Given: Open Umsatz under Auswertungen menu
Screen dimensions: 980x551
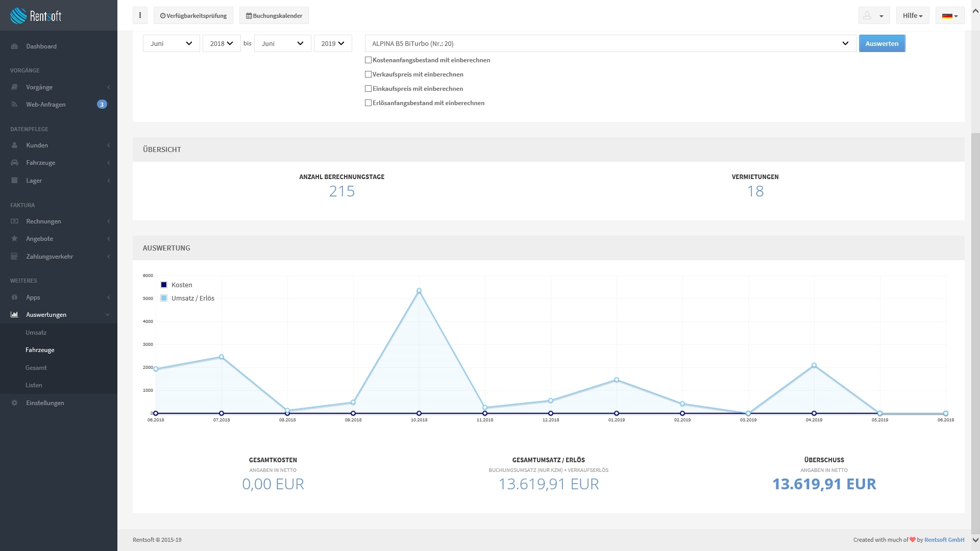Looking at the screenshot, I should (36, 333).
